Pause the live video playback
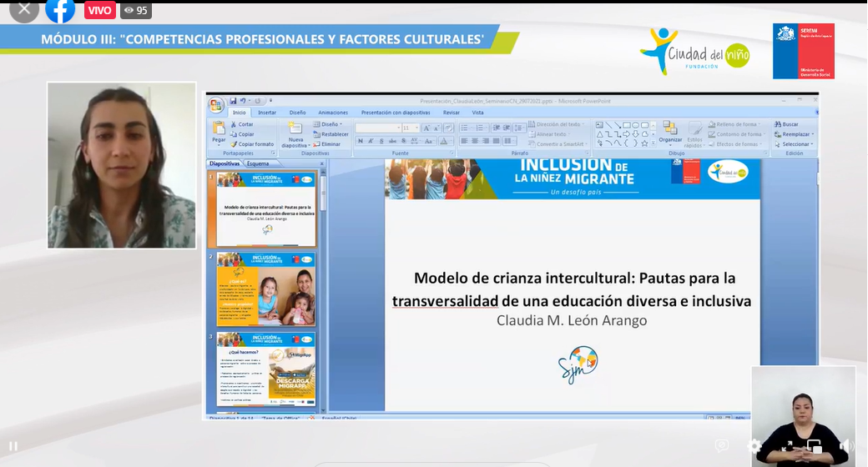 point(13,446)
